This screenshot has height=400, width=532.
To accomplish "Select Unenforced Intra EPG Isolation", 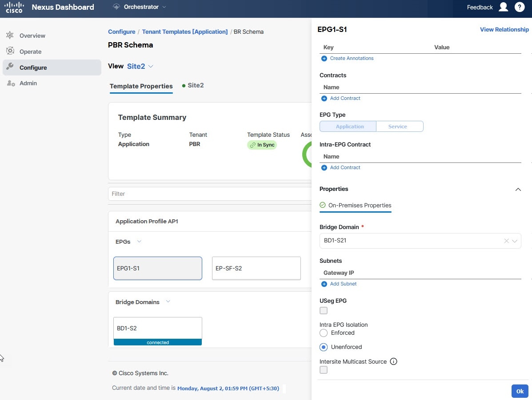I will pos(324,347).
